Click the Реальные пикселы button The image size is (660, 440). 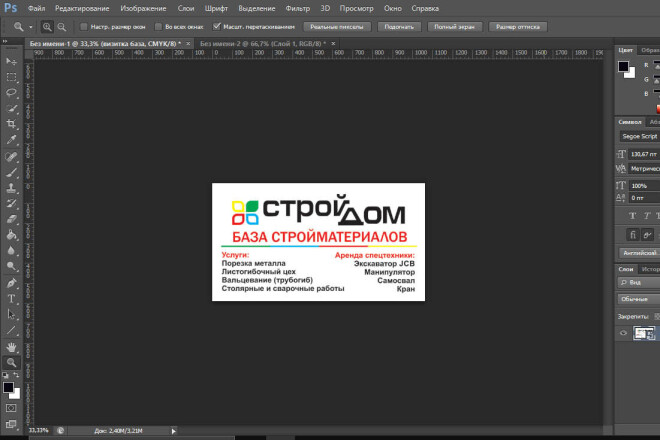coord(337,27)
